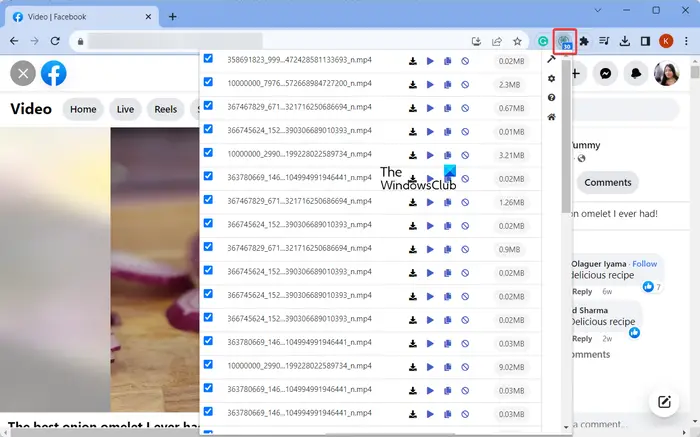Open Facebook account profile picture menu
700x437 pixels.
(x=666, y=73)
